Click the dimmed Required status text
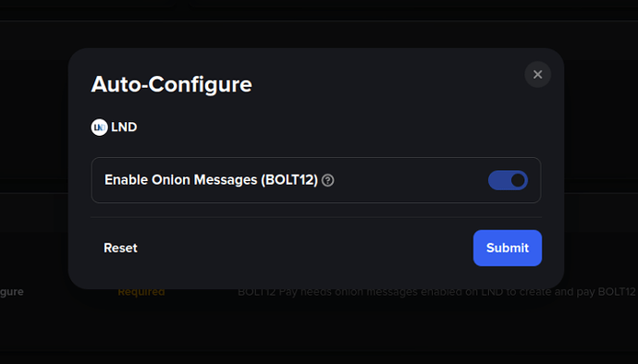This screenshot has height=364, width=638. (141, 292)
